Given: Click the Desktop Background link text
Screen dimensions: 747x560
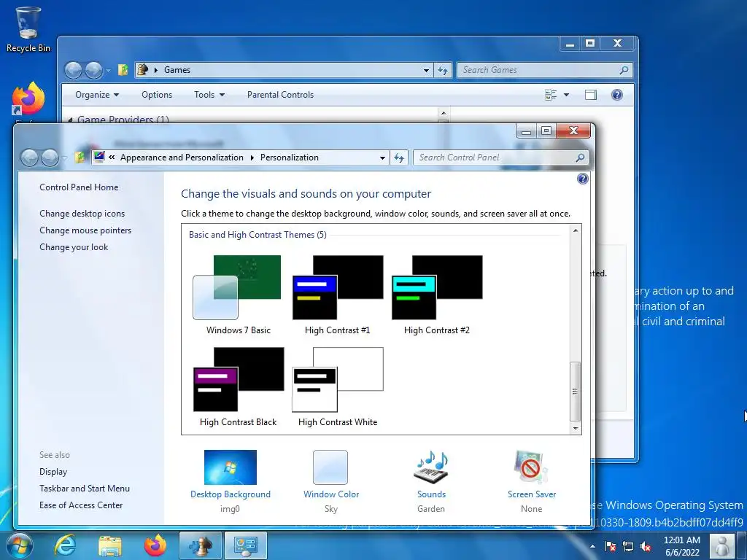Looking at the screenshot, I should coord(230,494).
